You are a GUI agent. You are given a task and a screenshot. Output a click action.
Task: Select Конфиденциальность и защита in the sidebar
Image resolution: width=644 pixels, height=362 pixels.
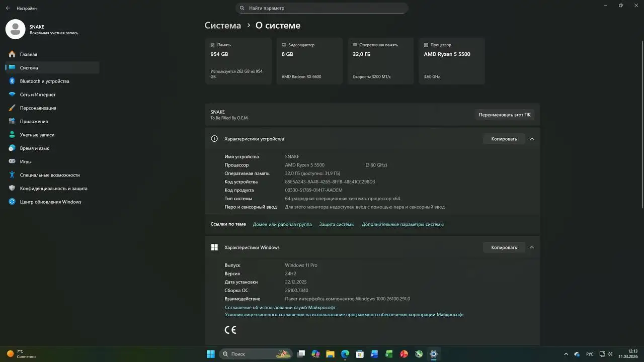[53, 189]
